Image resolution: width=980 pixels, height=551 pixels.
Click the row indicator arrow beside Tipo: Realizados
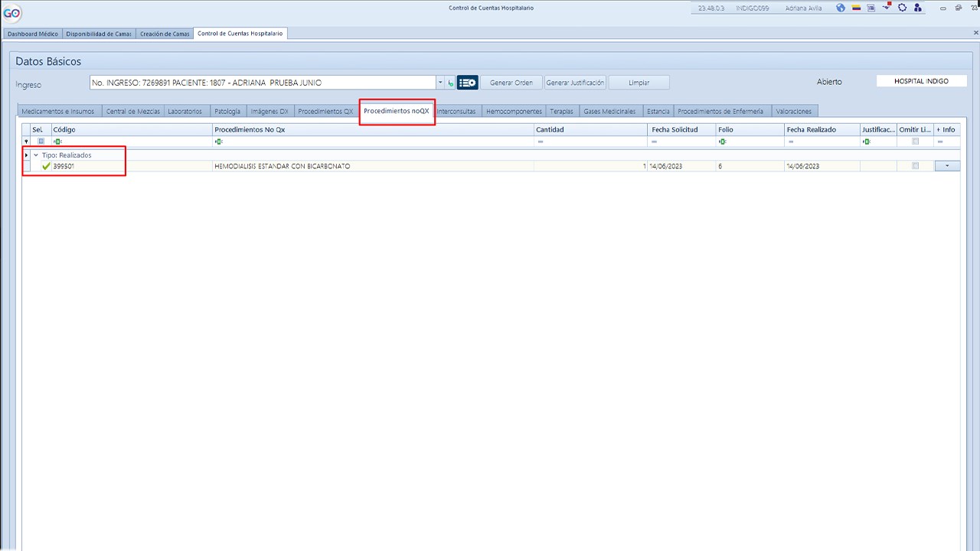pos(26,155)
